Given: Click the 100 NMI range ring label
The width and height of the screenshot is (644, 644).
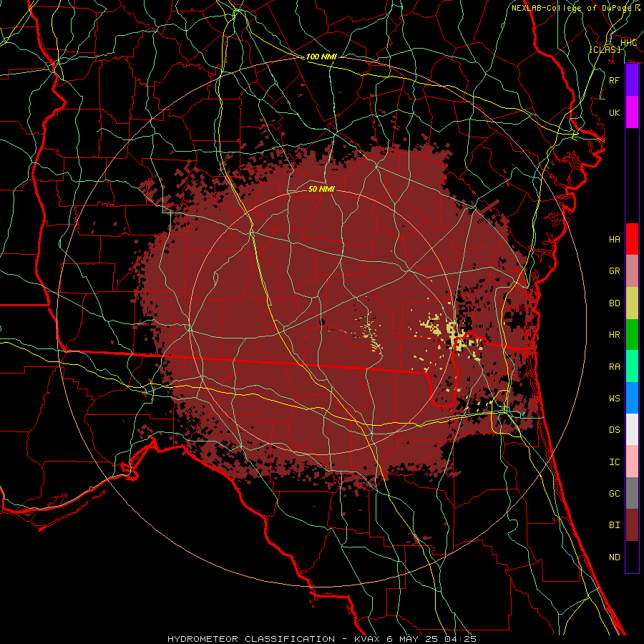Looking at the screenshot, I should [321, 57].
